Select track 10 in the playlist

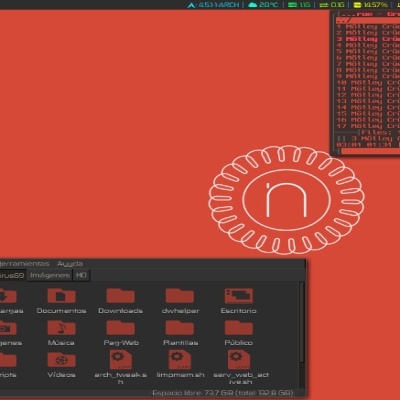click(368, 83)
